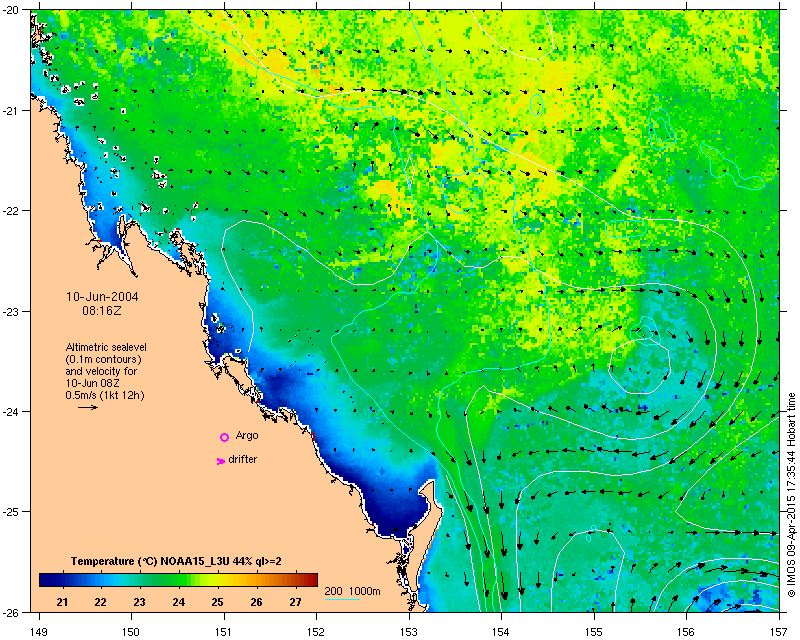Click the 'and velocity for' legend line
This screenshot has height=640, width=800.
pyautogui.click(x=101, y=371)
